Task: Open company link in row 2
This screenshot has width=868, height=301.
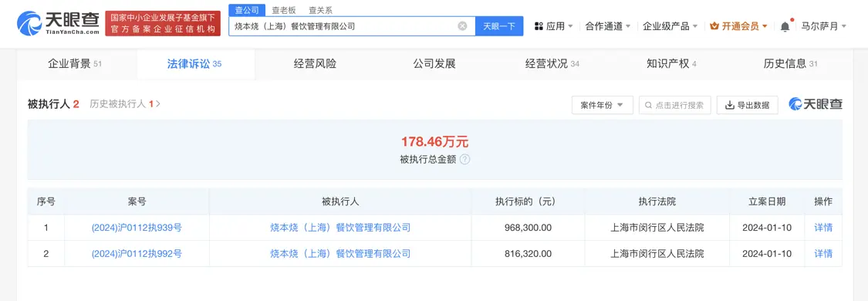Action: pyautogui.click(x=340, y=253)
